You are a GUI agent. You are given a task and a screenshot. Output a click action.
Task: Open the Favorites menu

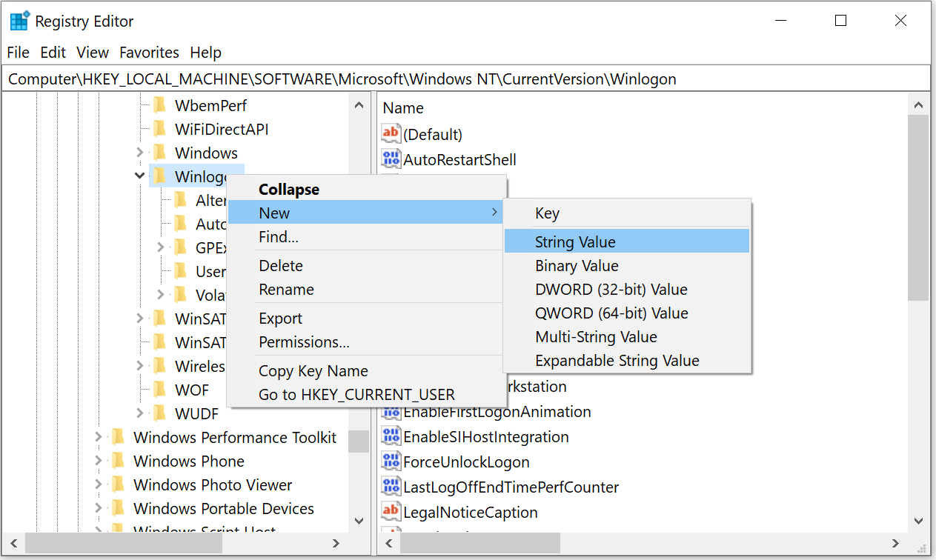click(149, 53)
